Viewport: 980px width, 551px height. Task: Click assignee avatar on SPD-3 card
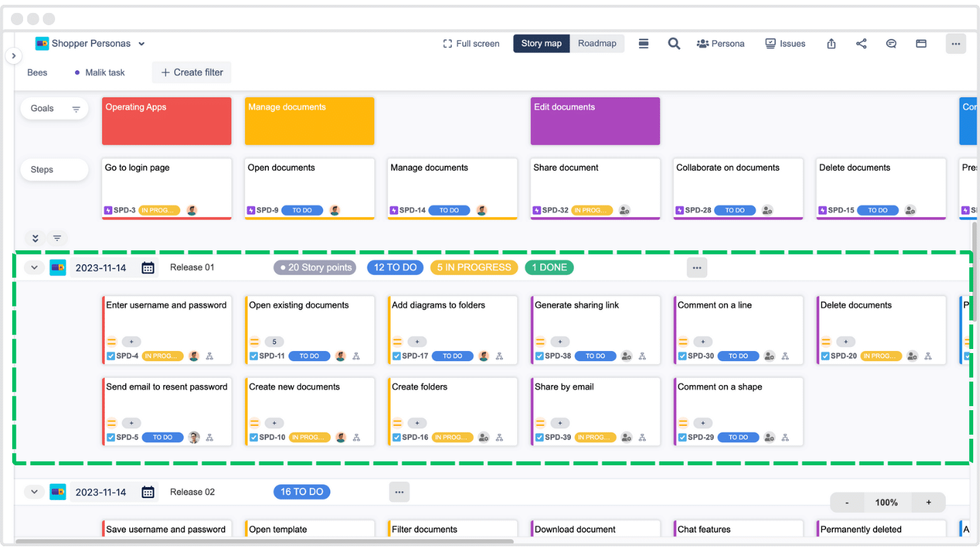(192, 210)
